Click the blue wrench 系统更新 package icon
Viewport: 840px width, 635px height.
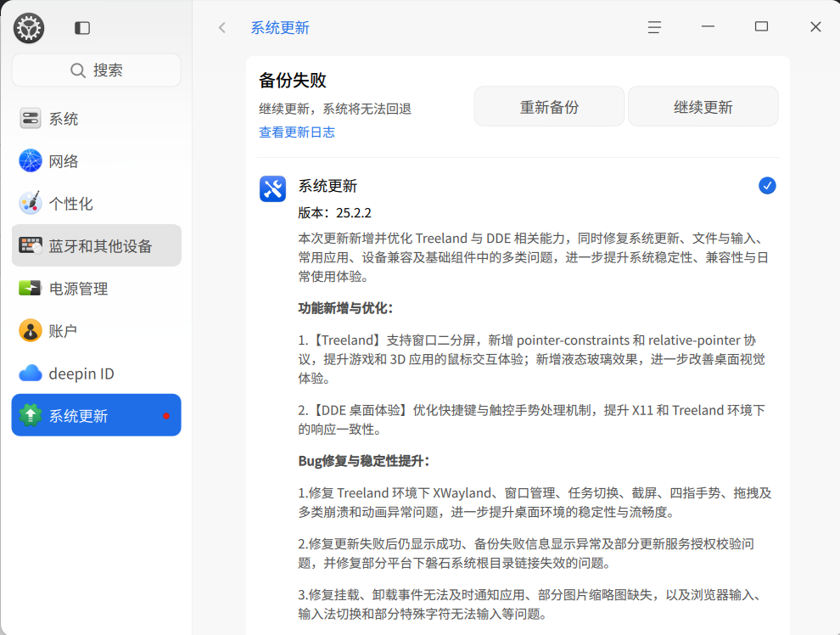(272, 188)
